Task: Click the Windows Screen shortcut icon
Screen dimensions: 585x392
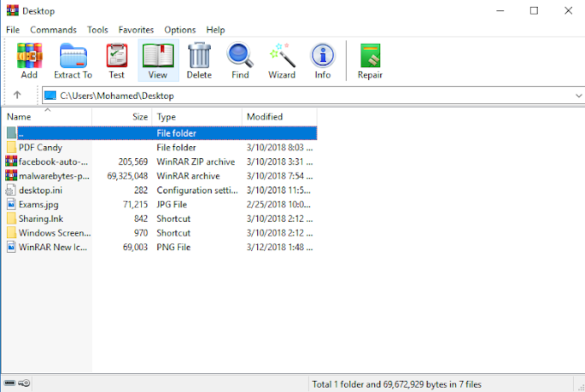Action: tap(11, 233)
